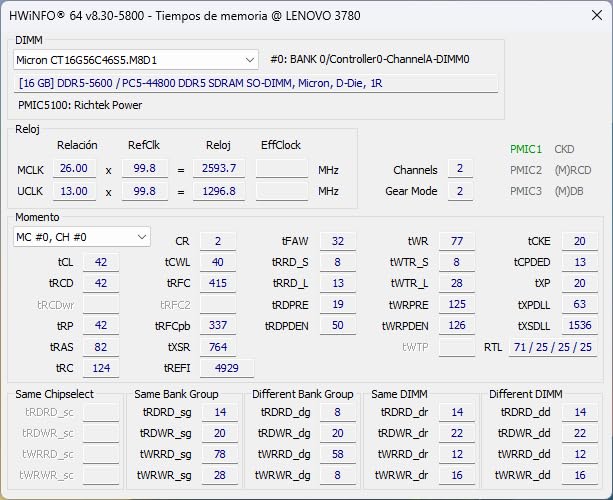Click the tRAS value 82

click(x=101, y=347)
